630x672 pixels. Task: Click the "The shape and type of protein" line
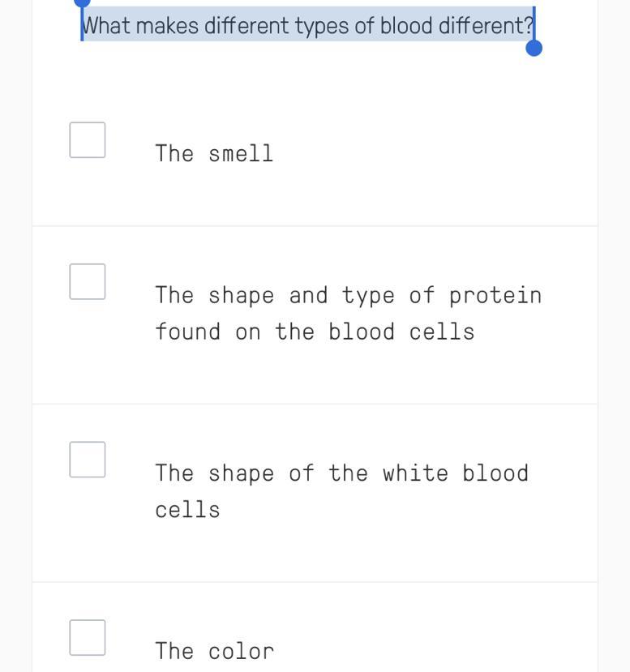(x=348, y=295)
